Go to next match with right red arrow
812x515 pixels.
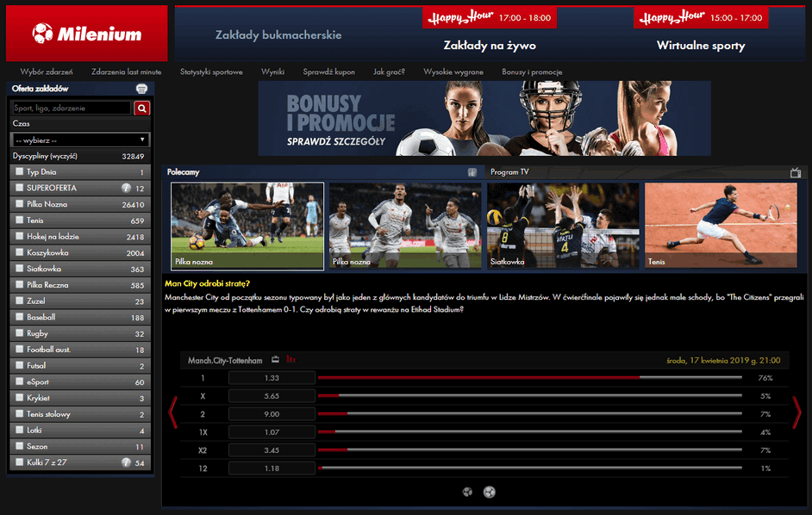[x=796, y=412]
